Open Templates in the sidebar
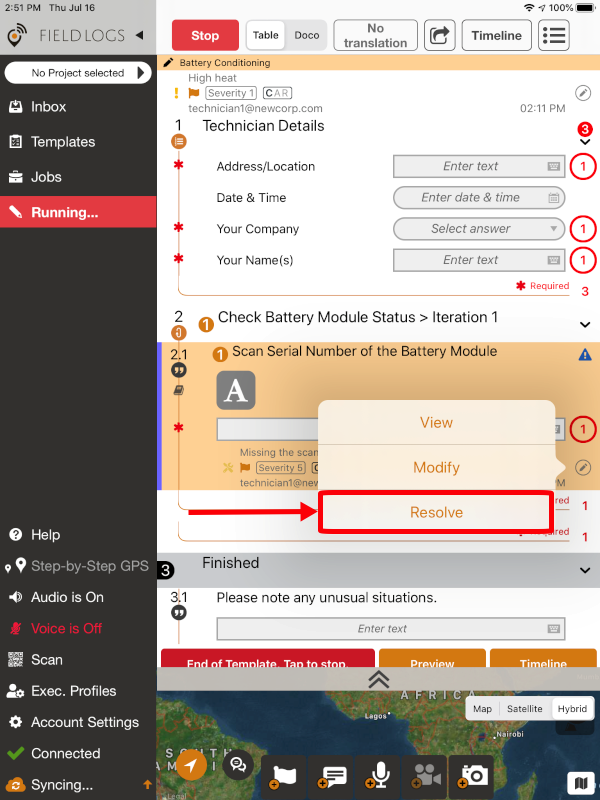 [63, 142]
